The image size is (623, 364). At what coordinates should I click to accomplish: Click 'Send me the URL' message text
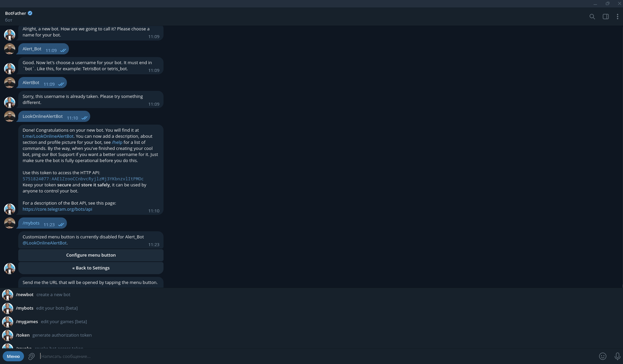coord(90,283)
